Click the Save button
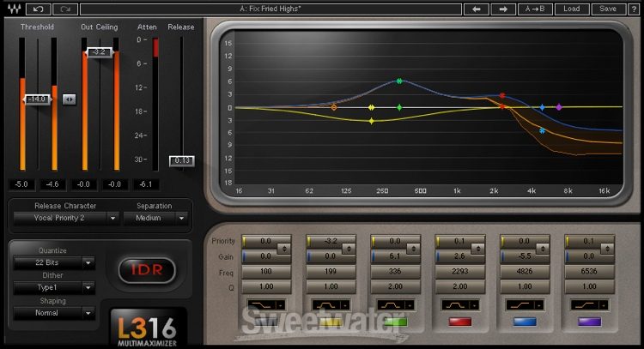Viewport: 644px width, 349px height. (x=608, y=9)
